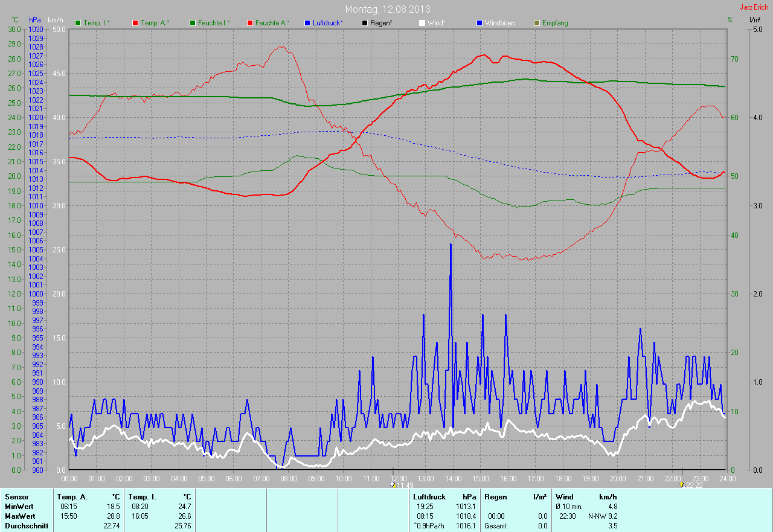773x532 pixels.
Task: Click the 12:00 label on time axis
Action: pos(397,478)
